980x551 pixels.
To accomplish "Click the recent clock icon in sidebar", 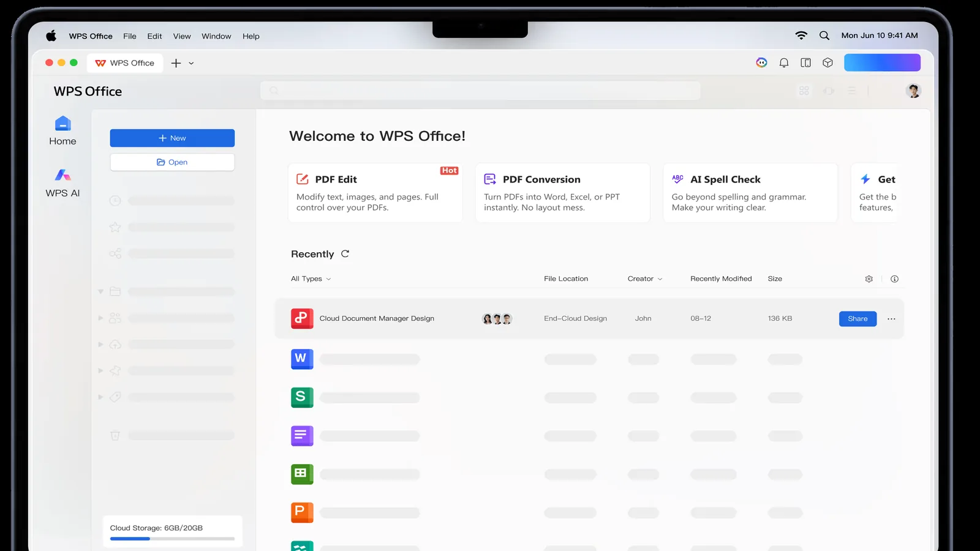I will [115, 201].
